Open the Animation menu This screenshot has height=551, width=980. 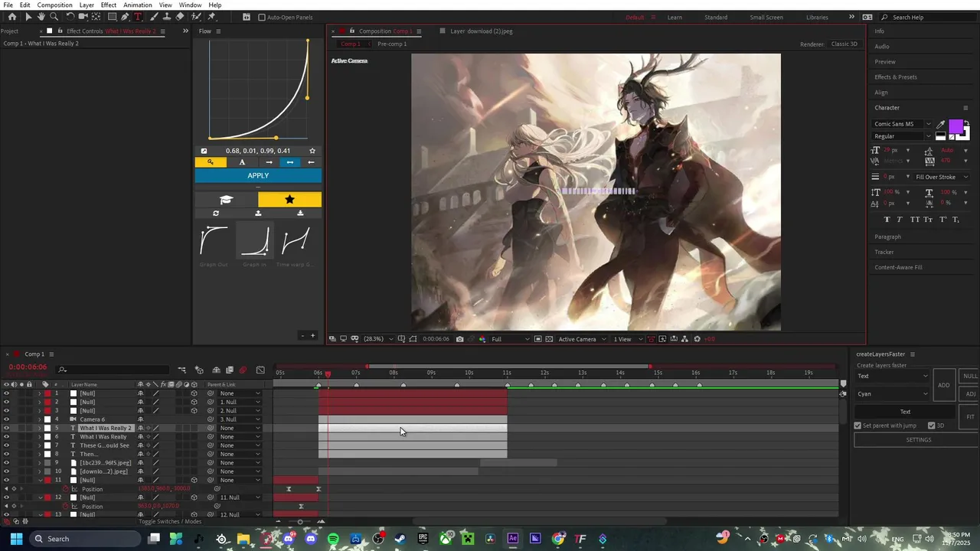138,5
